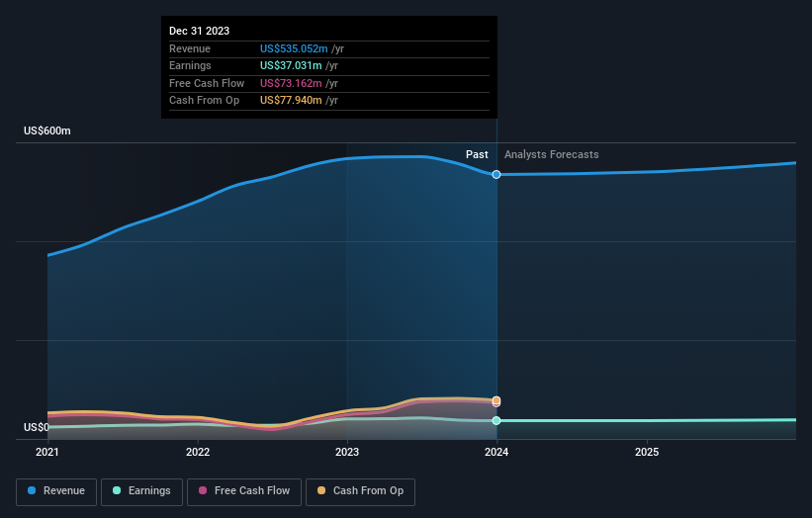Click the US$535.052m revenue value
The width and height of the screenshot is (812, 518).
point(294,48)
